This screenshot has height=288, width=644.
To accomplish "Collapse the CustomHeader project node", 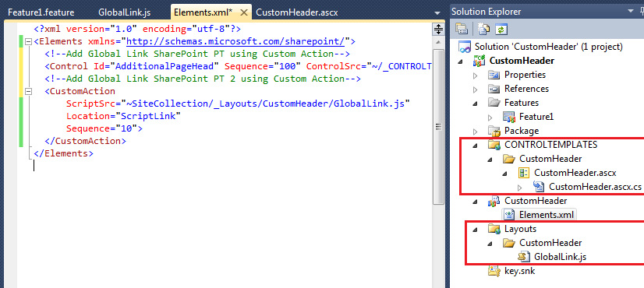I will 461,61.
